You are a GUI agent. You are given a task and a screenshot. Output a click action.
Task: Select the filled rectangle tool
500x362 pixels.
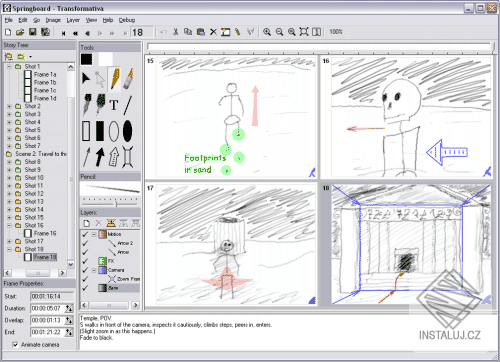point(100,131)
